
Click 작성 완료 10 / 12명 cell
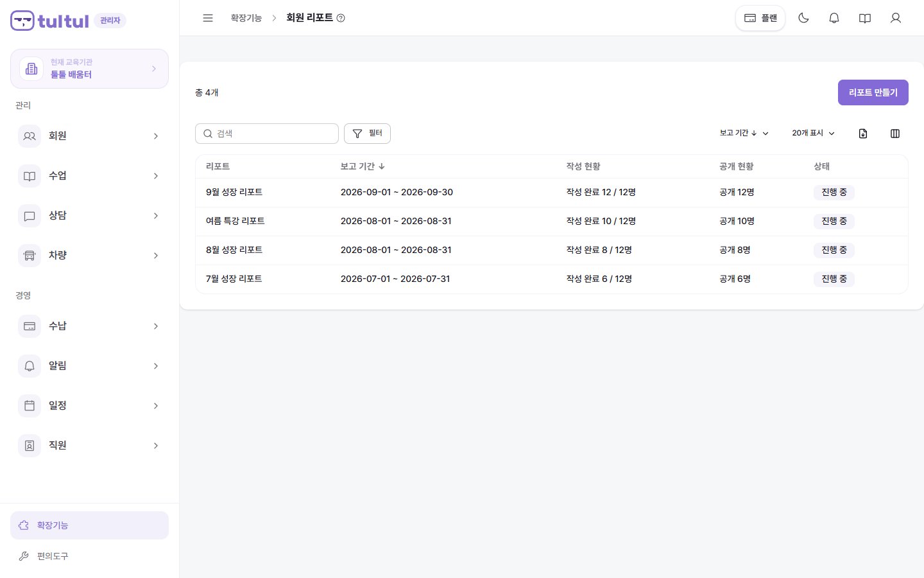coord(601,221)
